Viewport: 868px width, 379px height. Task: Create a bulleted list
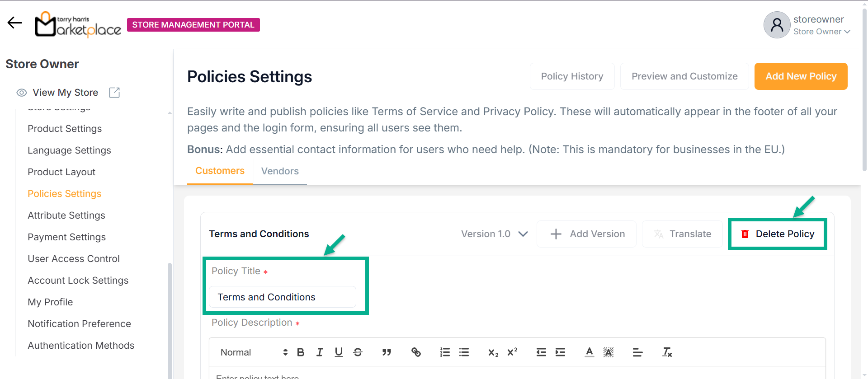pos(464,352)
